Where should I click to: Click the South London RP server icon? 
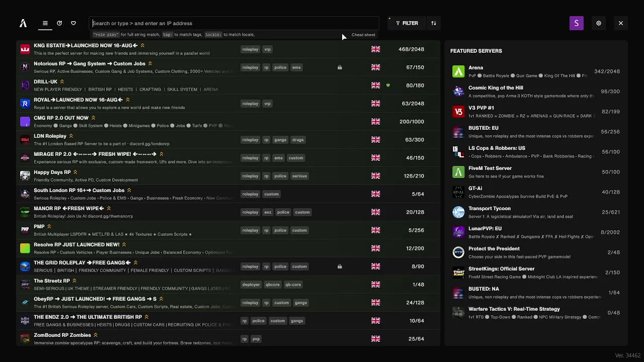coord(25,194)
